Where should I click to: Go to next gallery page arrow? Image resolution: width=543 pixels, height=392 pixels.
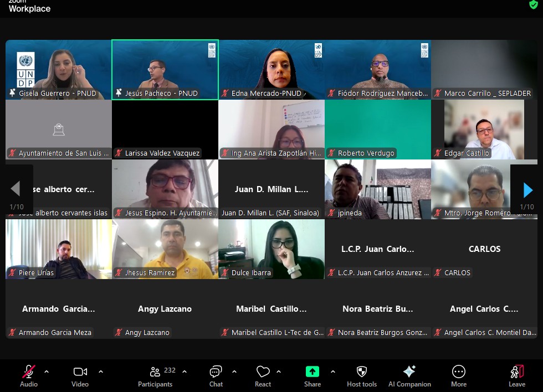[527, 189]
